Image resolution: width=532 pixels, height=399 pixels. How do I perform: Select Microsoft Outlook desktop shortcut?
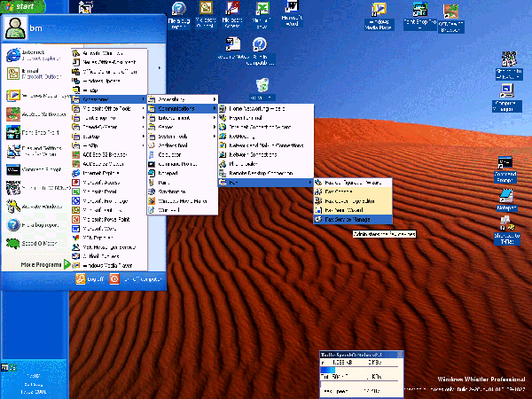coord(206,15)
